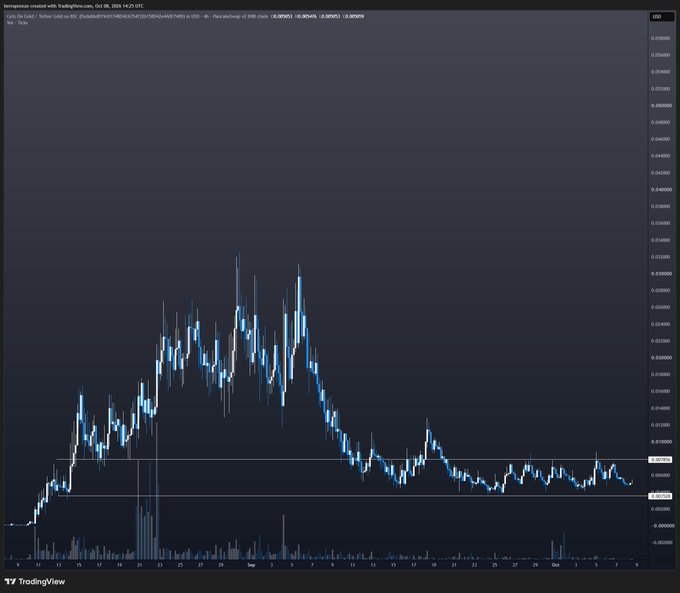Viewport: 680px width, 593px height.
Task: Click the created with TradingView.com header text
Action: (x=74, y=6)
